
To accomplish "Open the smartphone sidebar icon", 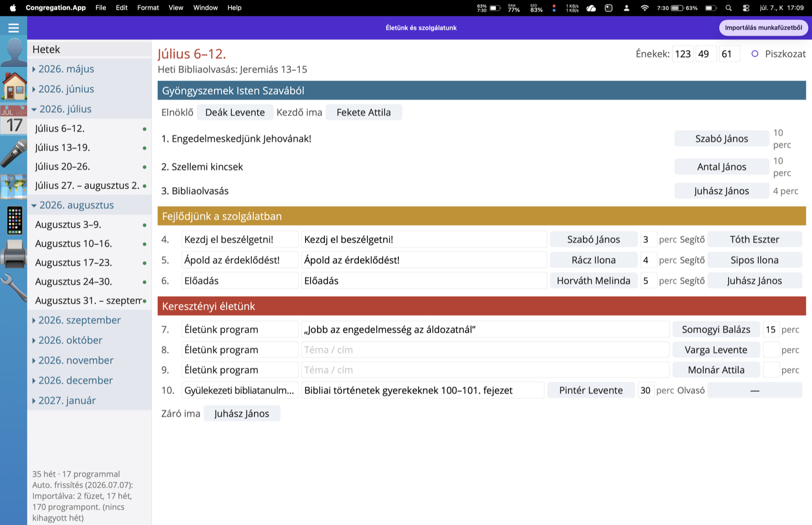I will pos(14,220).
